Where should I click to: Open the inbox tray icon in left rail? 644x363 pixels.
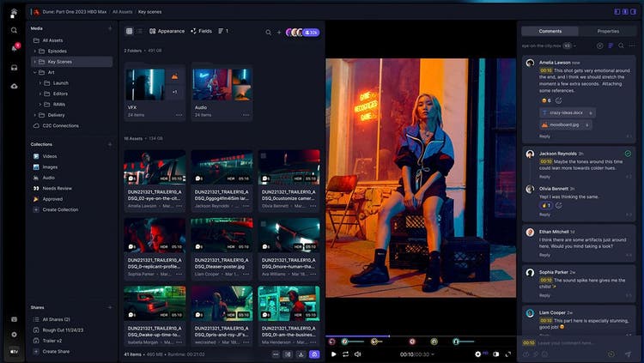point(14,68)
